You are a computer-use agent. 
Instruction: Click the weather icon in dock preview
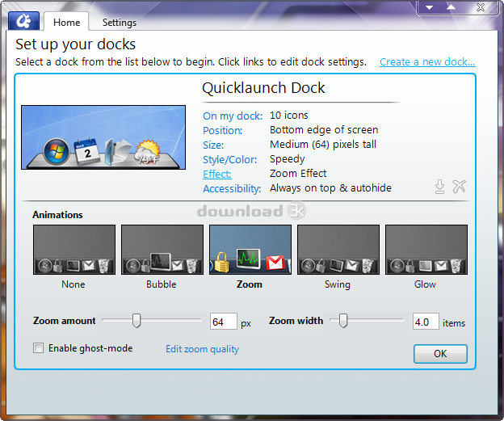[148, 152]
